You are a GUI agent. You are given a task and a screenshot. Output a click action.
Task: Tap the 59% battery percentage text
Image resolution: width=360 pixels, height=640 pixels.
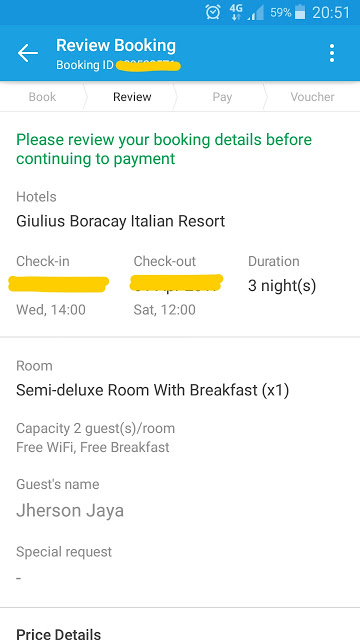click(280, 13)
